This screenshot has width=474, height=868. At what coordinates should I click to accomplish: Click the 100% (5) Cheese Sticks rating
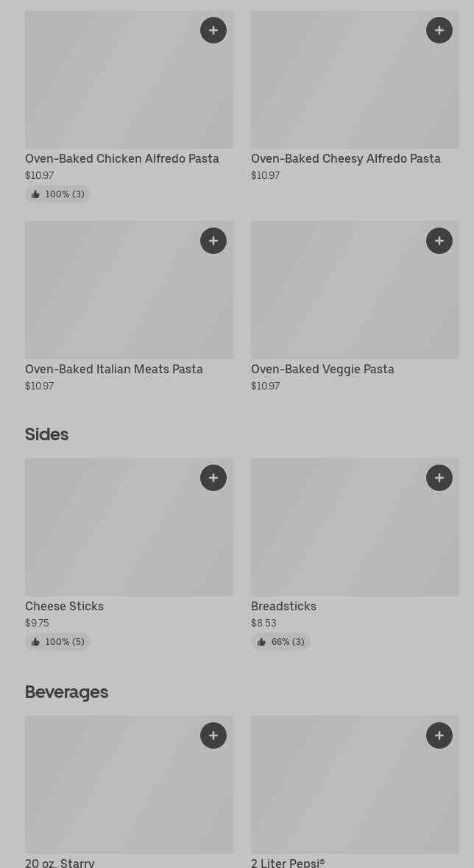(57, 642)
